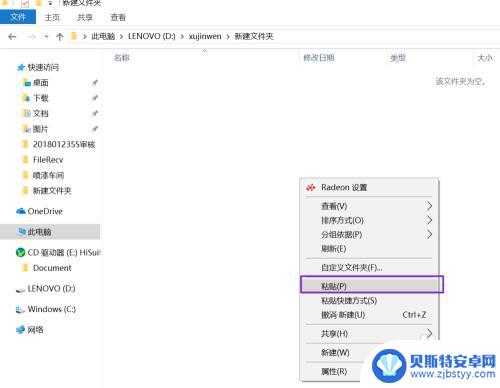Switch to the 共享 ribbon tab
The width and height of the screenshot is (500, 388).
click(x=85, y=17)
